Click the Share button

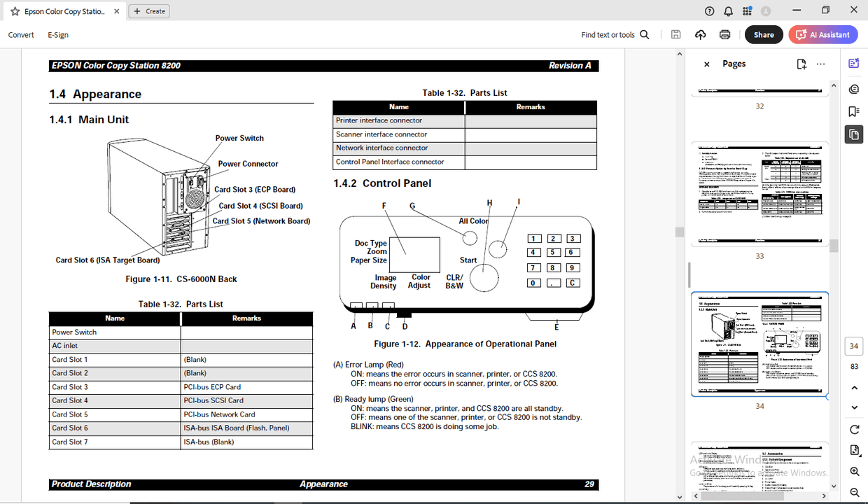click(764, 34)
